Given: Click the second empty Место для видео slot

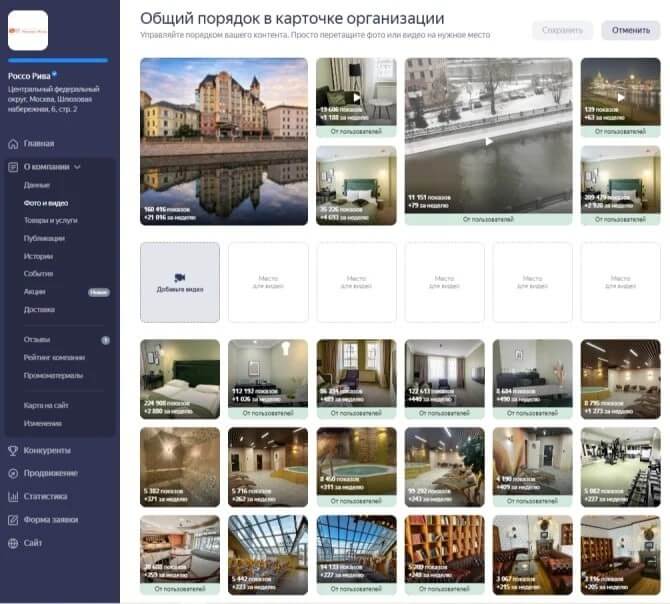Looking at the screenshot, I should 356,282.
